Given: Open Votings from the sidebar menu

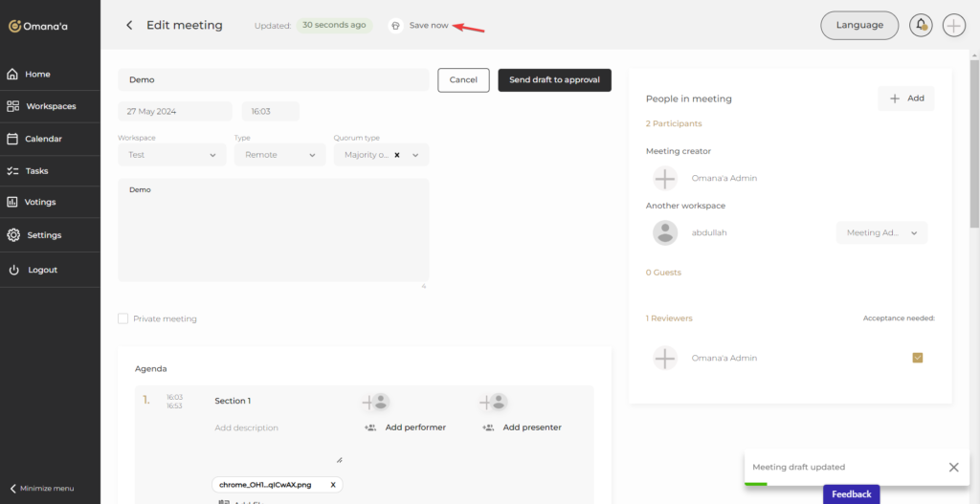Looking at the screenshot, I should coord(40,203).
